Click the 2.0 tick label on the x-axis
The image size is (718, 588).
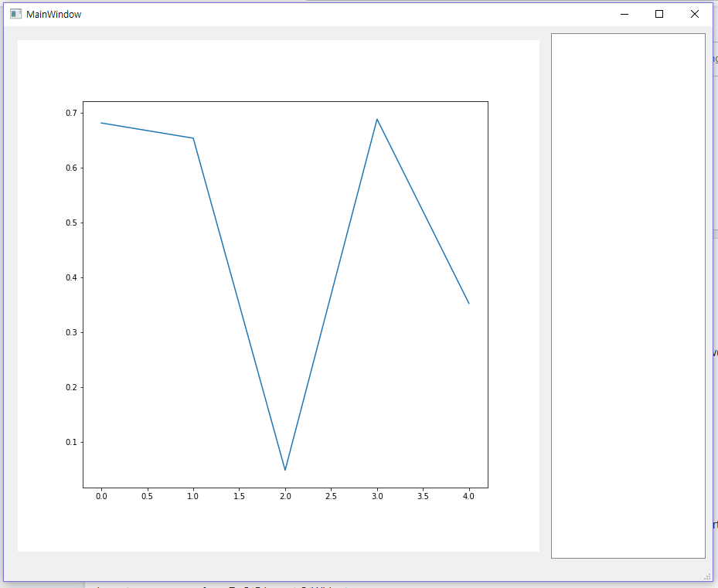pyautogui.click(x=285, y=497)
